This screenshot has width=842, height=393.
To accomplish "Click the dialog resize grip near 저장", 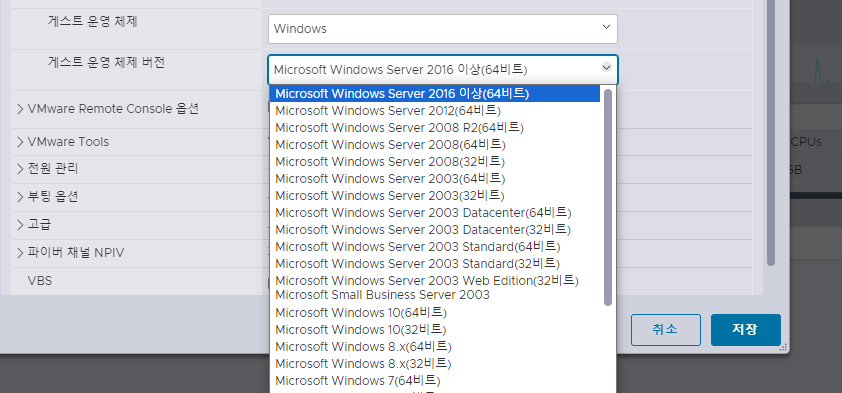I will [783, 347].
